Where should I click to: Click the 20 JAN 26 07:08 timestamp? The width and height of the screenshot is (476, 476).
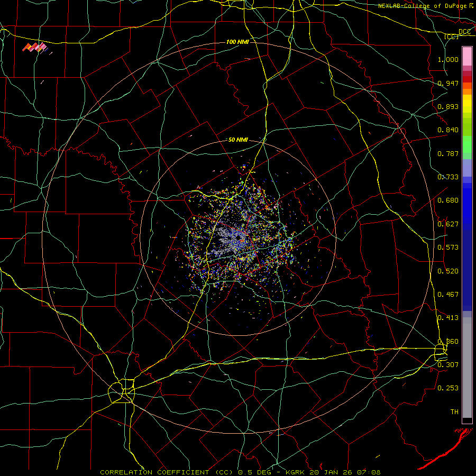pyautogui.click(x=345, y=472)
